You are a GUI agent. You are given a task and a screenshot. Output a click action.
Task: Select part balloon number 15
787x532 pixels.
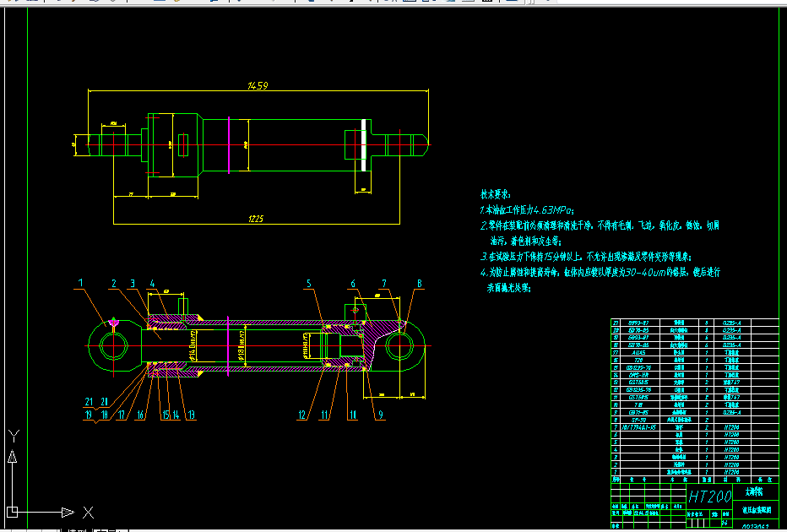point(166,415)
